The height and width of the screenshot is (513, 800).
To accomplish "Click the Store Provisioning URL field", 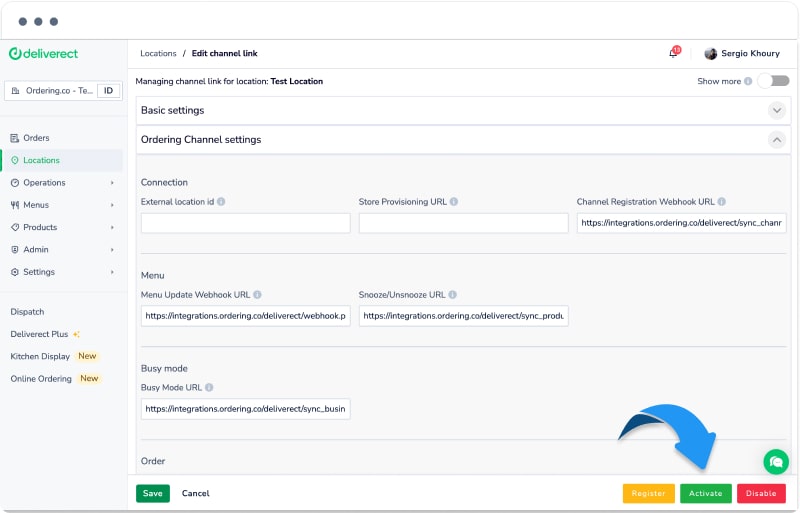I will pyautogui.click(x=463, y=223).
